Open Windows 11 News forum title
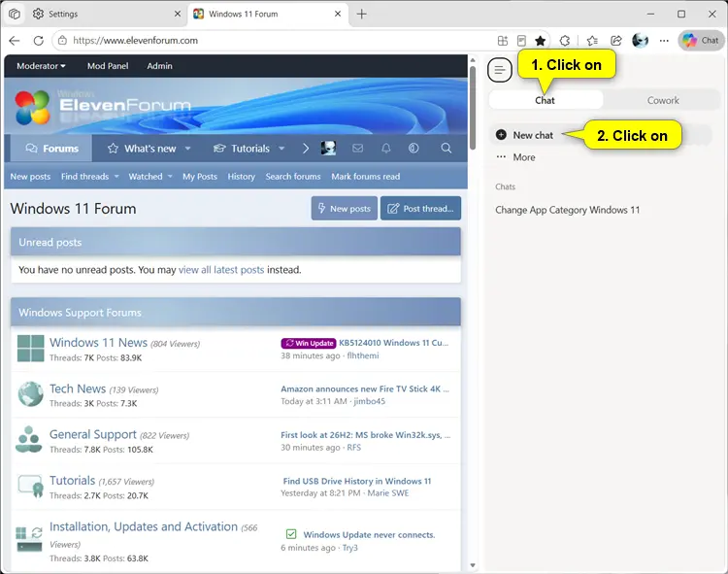This screenshot has width=728, height=574. click(98, 342)
